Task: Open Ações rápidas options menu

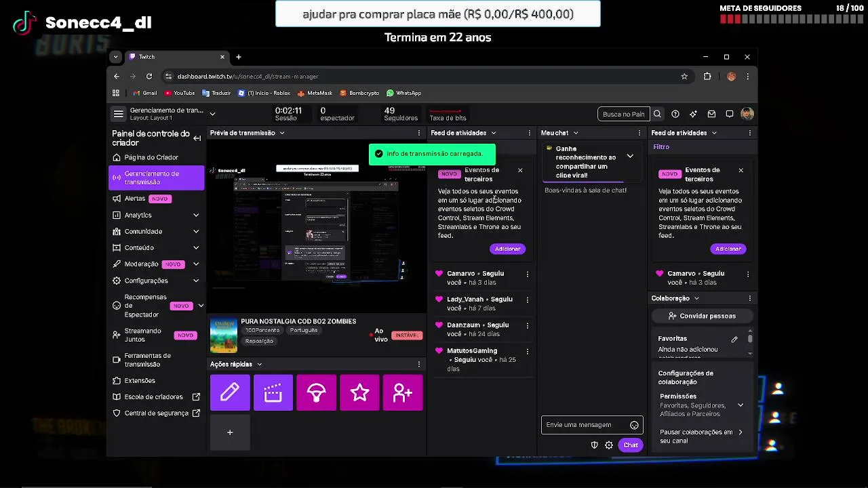Action: [x=419, y=364]
